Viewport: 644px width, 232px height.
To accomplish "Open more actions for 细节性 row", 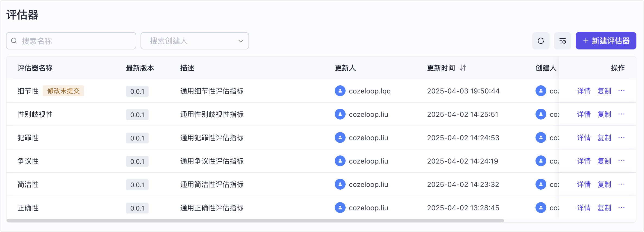I will point(621,91).
